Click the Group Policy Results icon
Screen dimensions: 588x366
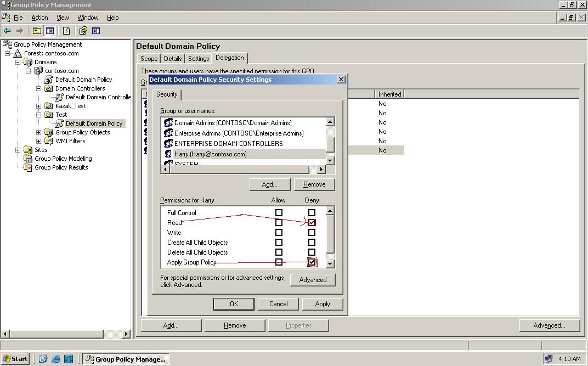click(x=28, y=167)
